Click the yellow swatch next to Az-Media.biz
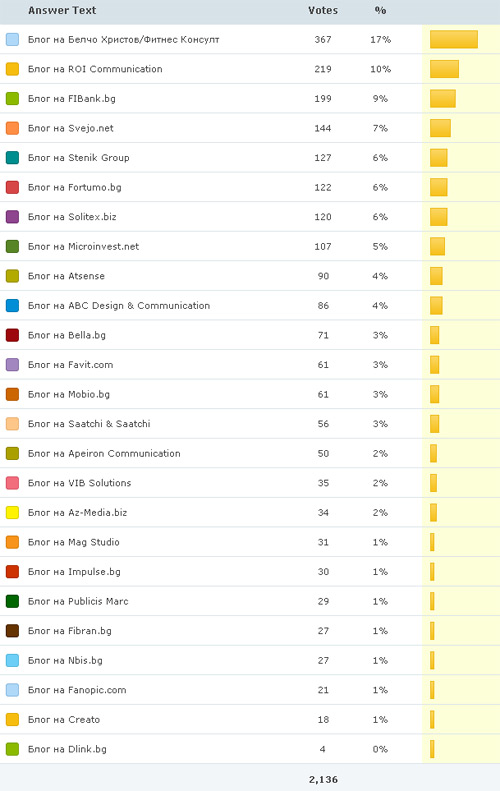The image size is (500, 791). 12,513
